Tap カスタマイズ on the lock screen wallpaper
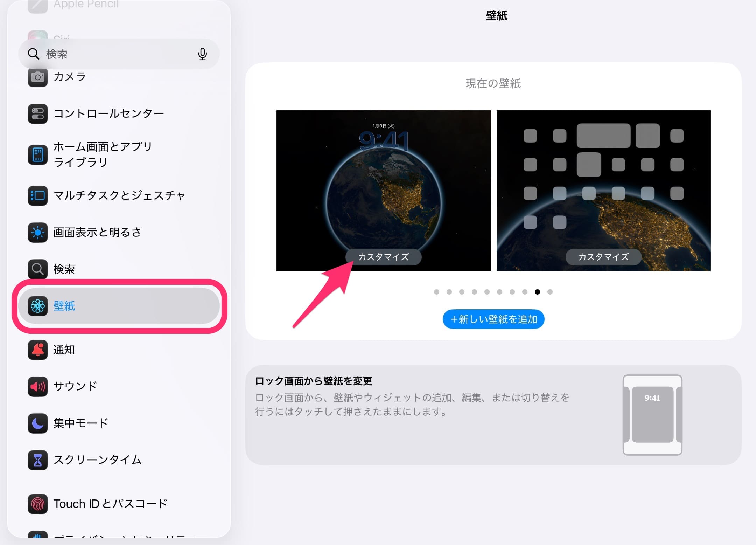Image resolution: width=756 pixels, height=545 pixels. (384, 257)
